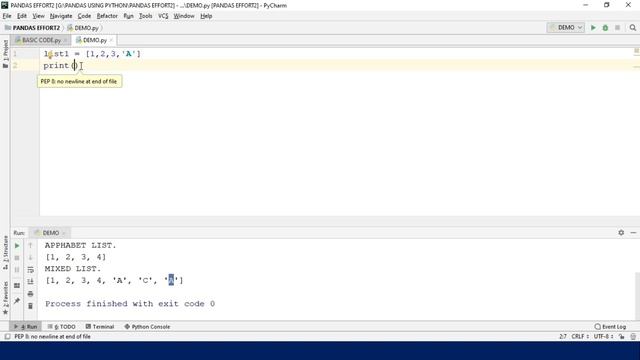This screenshot has height=360, width=640.
Task: Open the View menu
Action: pos(38,16)
